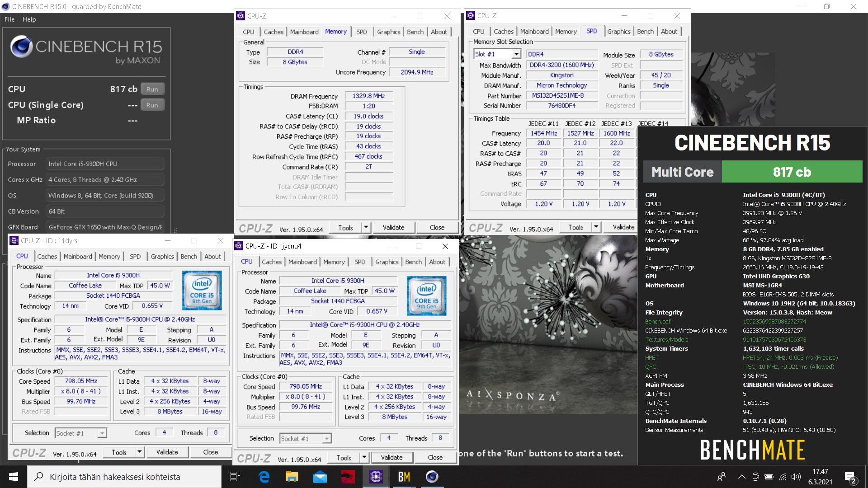Open About tab in Memory window

pyautogui.click(x=439, y=32)
